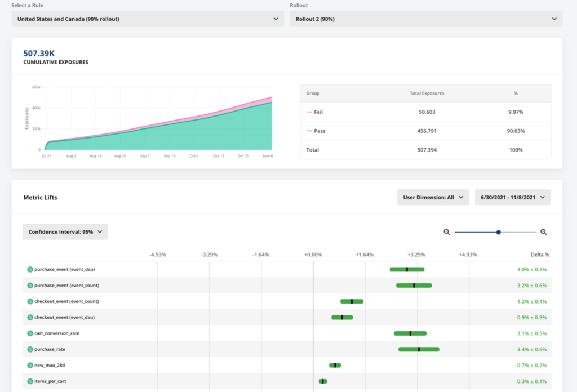Click the icon beside cart_conversion_rate
577x392 pixels.
pos(30,333)
